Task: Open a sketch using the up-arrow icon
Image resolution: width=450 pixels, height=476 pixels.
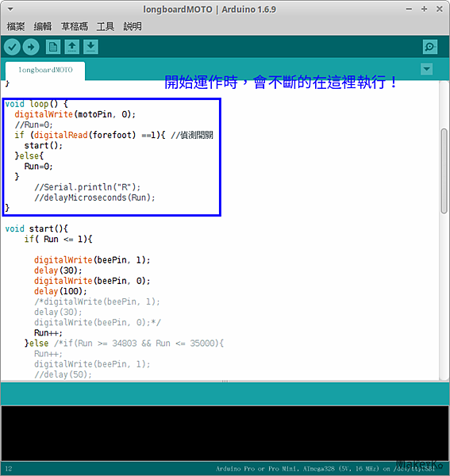Action: click(72, 47)
